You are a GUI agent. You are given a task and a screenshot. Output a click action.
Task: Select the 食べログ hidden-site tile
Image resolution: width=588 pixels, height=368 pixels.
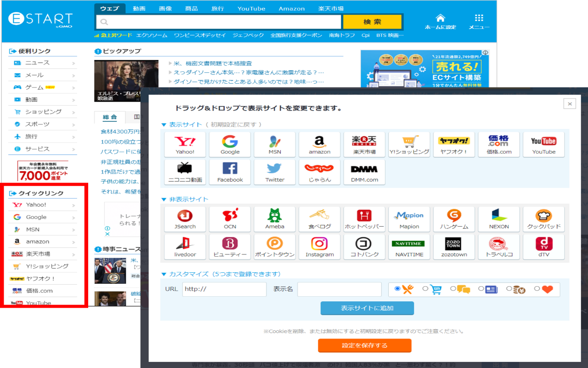tap(319, 219)
